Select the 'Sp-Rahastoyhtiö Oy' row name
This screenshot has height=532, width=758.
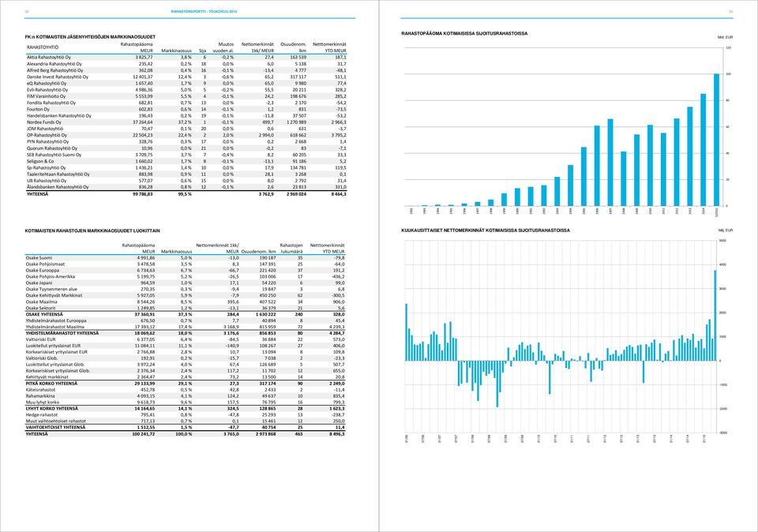[47, 167]
